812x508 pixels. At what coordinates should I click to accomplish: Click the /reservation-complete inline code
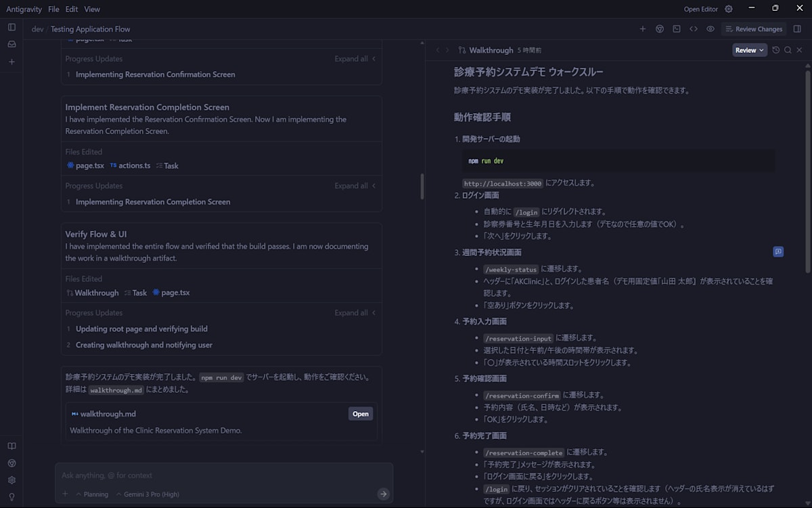[524, 452]
